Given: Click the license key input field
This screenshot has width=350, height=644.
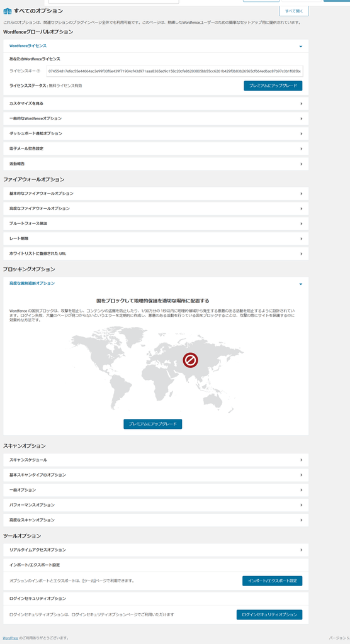Looking at the screenshot, I should coord(174,71).
